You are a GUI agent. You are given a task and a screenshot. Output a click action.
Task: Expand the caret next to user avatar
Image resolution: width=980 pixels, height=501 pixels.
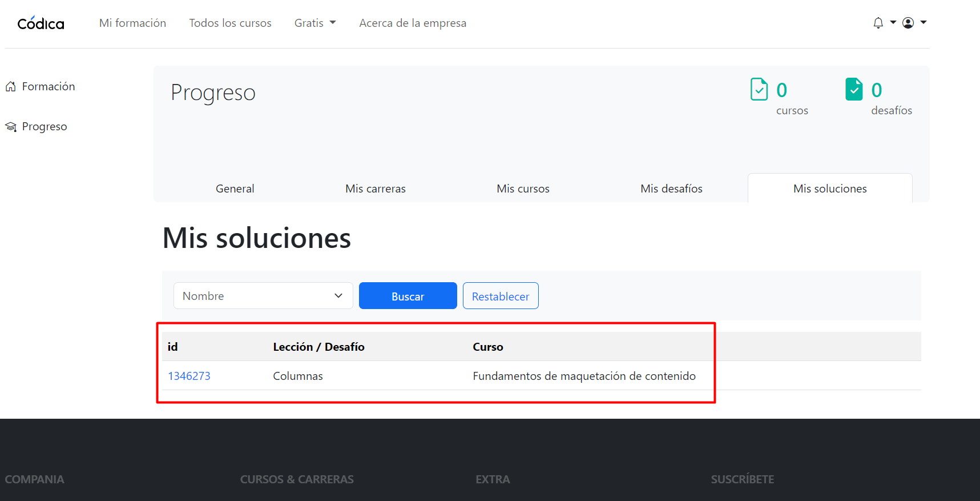[x=923, y=23]
